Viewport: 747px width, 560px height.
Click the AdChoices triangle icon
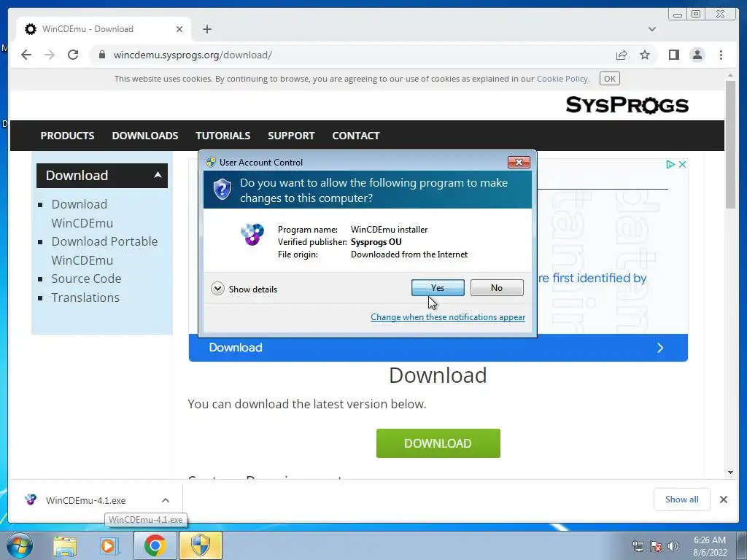pyautogui.click(x=670, y=164)
